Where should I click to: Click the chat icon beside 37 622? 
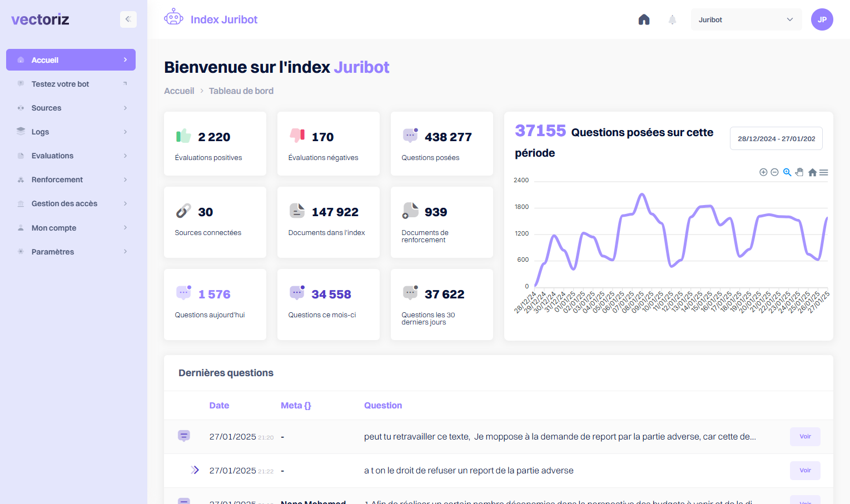[x=410, y=293]
